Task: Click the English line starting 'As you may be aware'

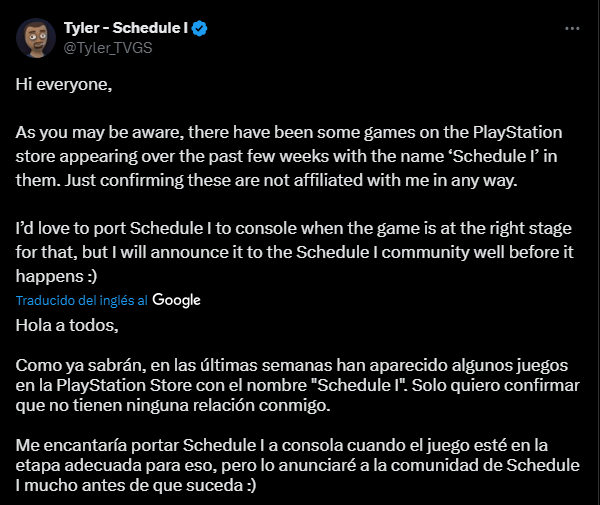Action: (x=289, y=133)
